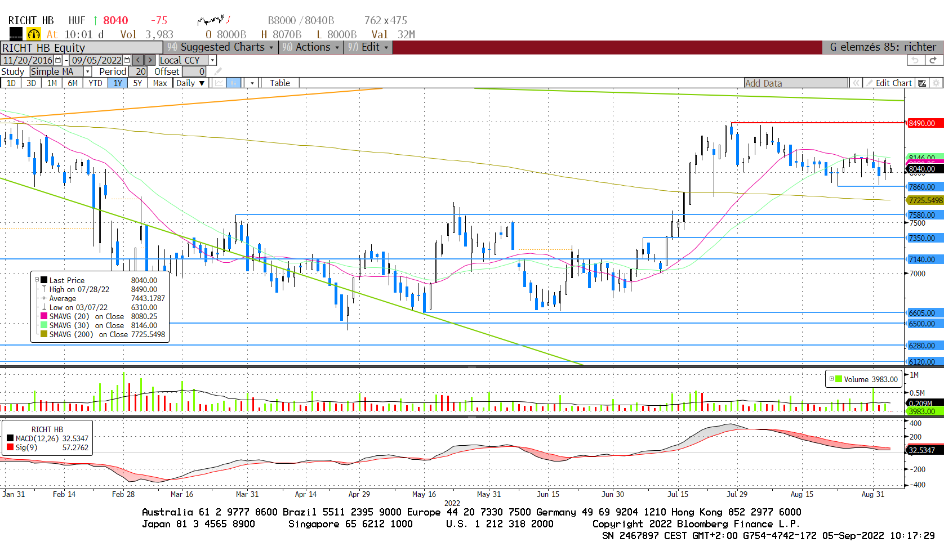
Task: Click the Average legend marker
Action: click(44, 298)
